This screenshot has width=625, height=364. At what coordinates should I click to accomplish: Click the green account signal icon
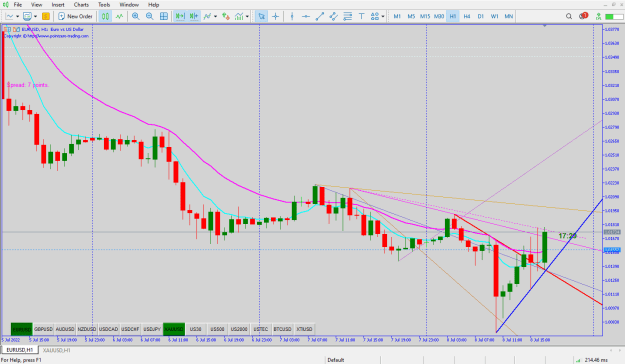coord(598,16)
